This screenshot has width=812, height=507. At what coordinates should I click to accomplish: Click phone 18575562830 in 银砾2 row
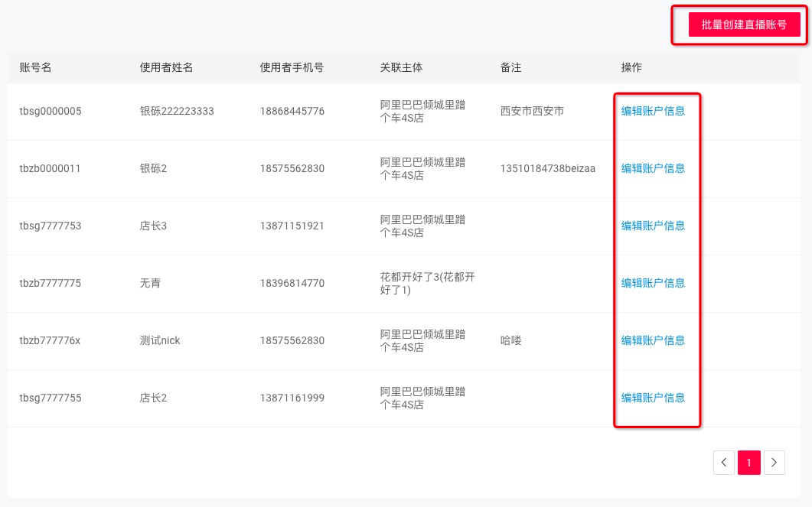[x=292, y=168]
